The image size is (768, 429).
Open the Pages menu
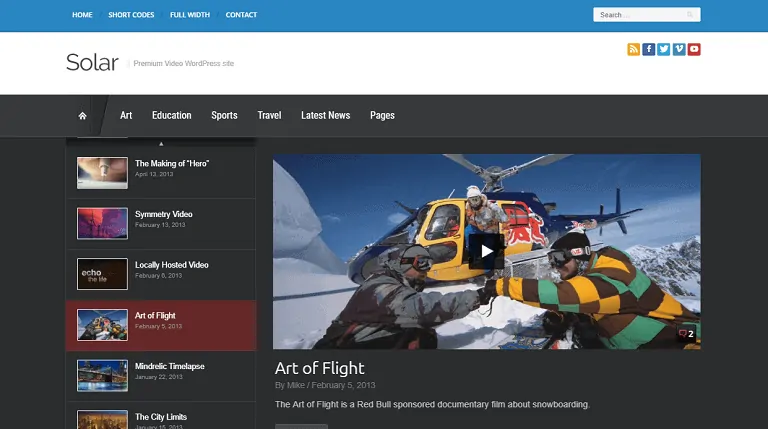click(x=383, y=116)
